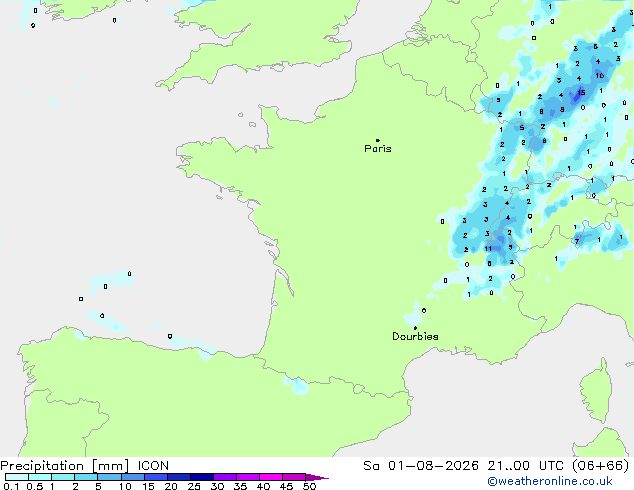
Task: Click the Precipitation [mm] ICON title text
Action: 85,466
